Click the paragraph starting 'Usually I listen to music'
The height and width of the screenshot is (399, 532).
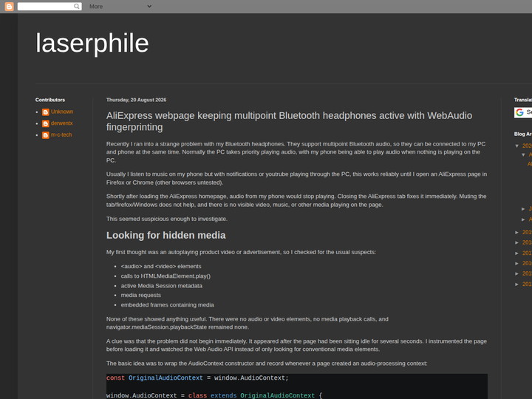click(296, 178)
